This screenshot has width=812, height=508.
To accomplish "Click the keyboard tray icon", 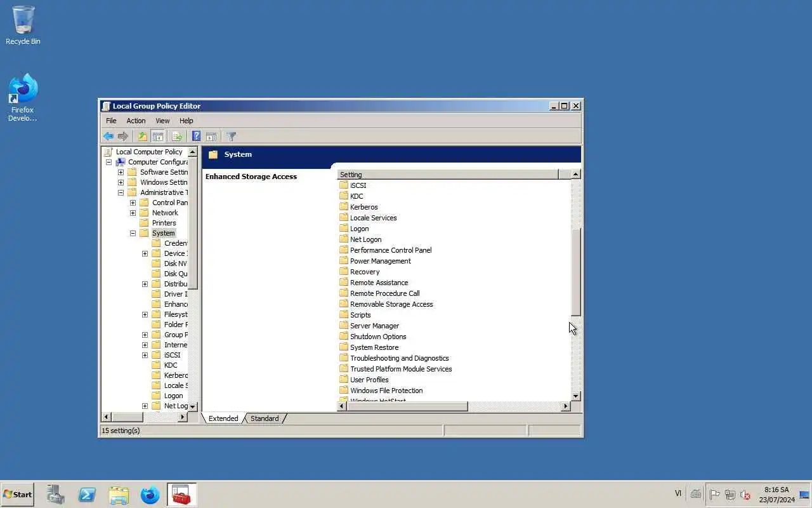I will 696,494.
